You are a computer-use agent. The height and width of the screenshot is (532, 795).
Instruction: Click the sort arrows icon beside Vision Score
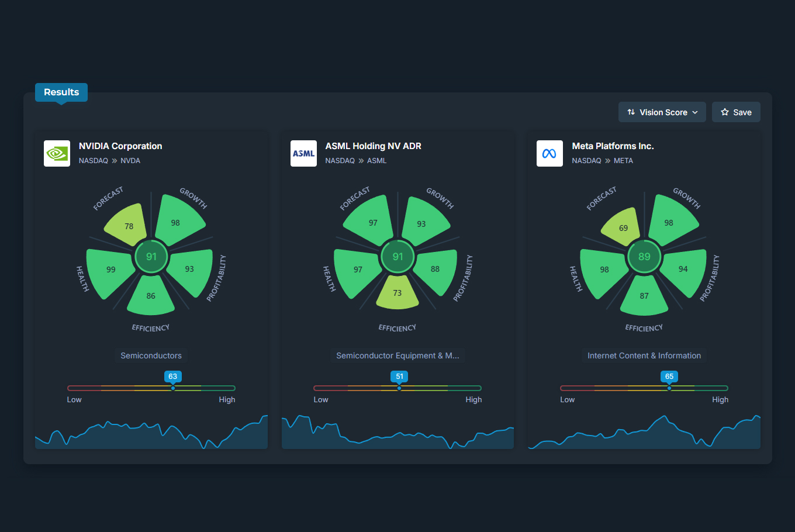coord(631,112)
